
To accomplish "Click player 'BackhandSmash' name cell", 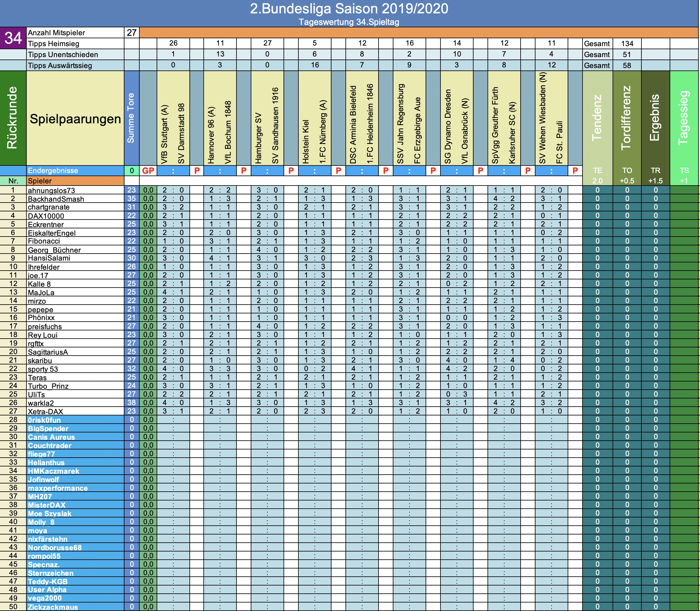I will (75, 199).
